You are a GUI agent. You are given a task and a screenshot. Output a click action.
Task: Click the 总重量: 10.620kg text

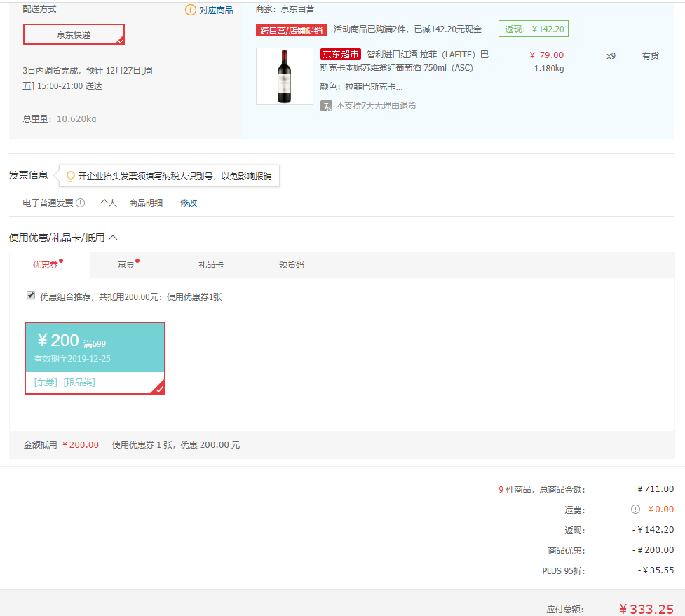[60, 118]
